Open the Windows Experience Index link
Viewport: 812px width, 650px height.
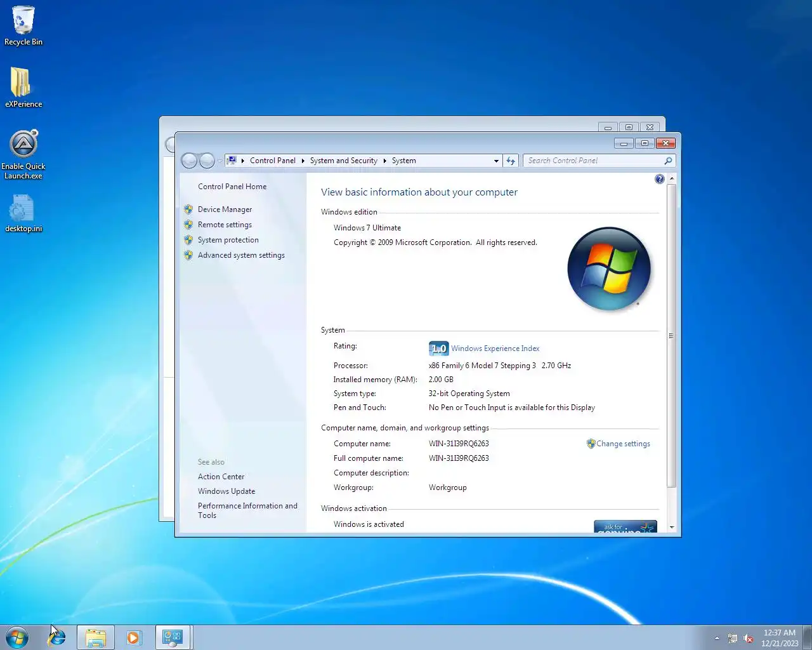(x=495, y=348)
